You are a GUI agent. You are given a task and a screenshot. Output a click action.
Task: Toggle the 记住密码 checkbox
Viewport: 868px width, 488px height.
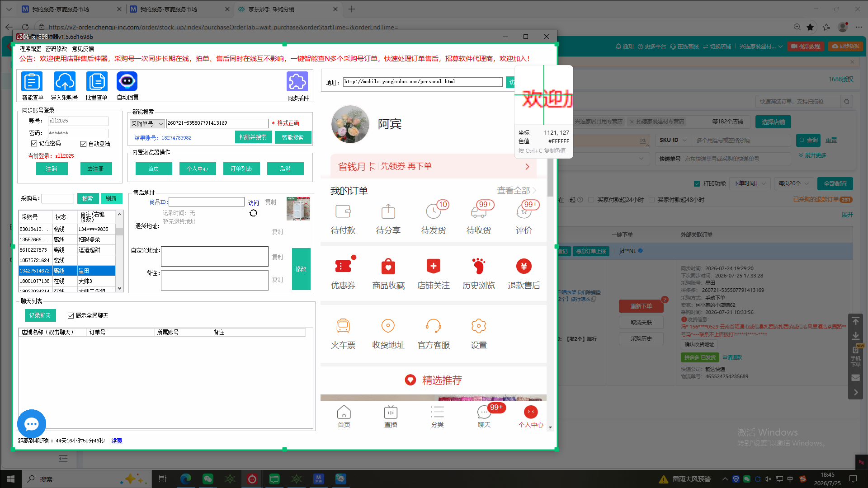point(34,143)
